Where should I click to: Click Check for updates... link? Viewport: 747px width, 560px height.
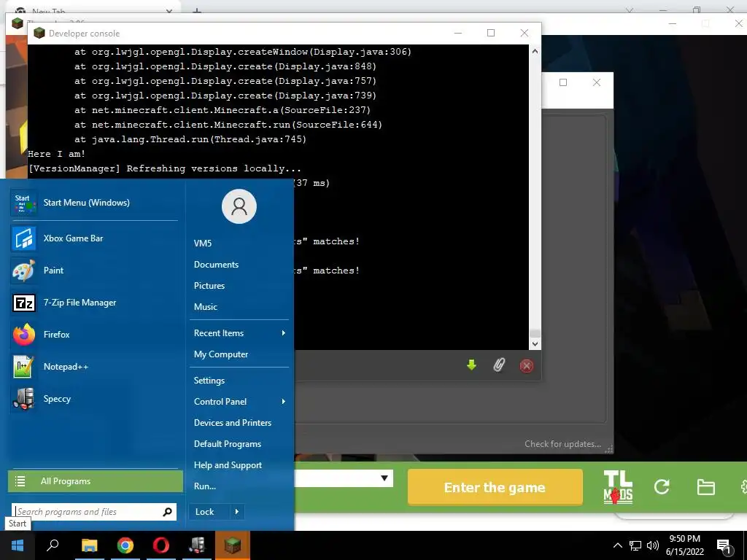tap(562, 444)
